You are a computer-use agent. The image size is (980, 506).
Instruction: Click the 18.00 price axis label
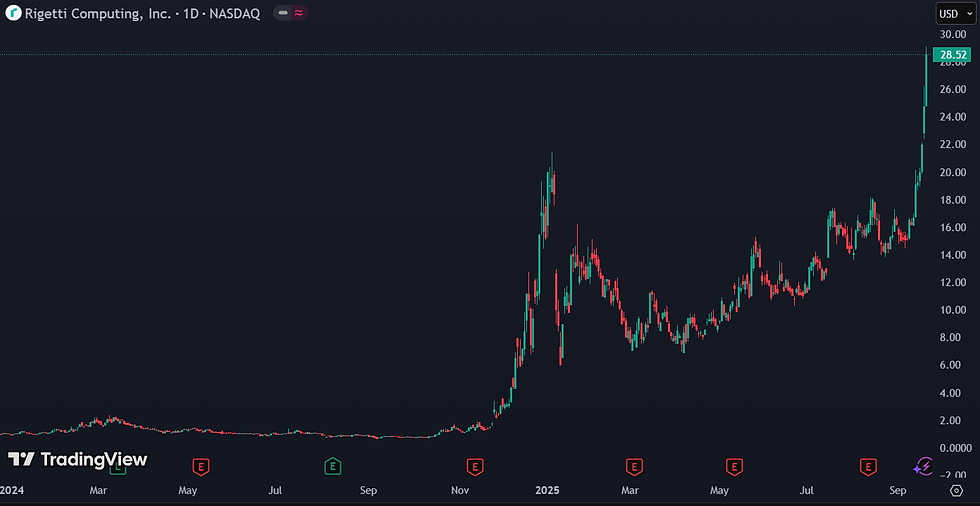(954, 200)
